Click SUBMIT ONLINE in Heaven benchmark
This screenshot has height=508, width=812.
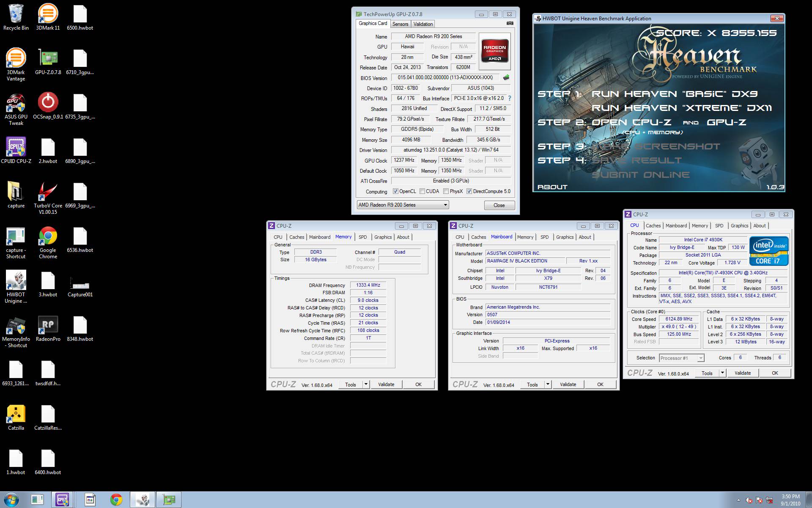(x=641, y=175)
